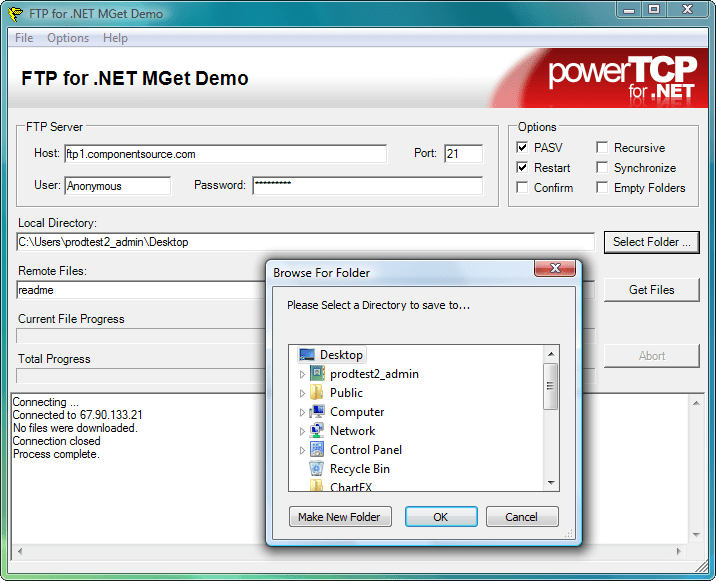
Task: Open the Help menu
Action: click(115, 38)
